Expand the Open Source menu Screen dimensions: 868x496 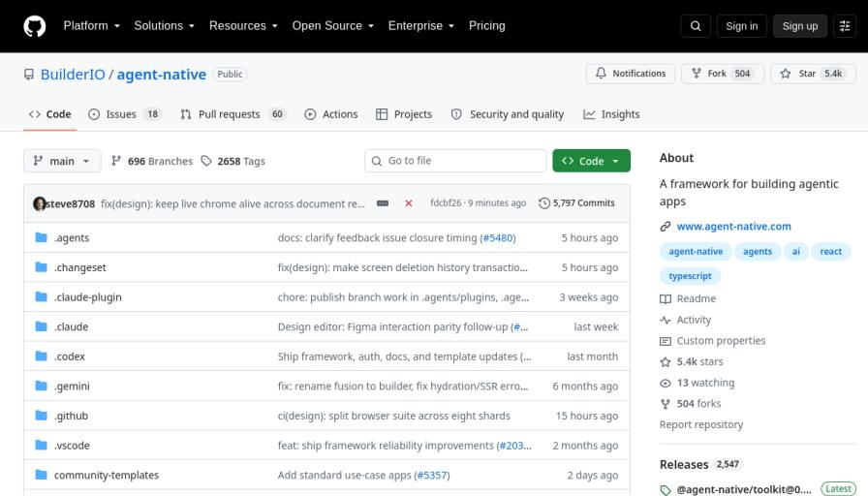pyautogui.click(x=332, y=26)
